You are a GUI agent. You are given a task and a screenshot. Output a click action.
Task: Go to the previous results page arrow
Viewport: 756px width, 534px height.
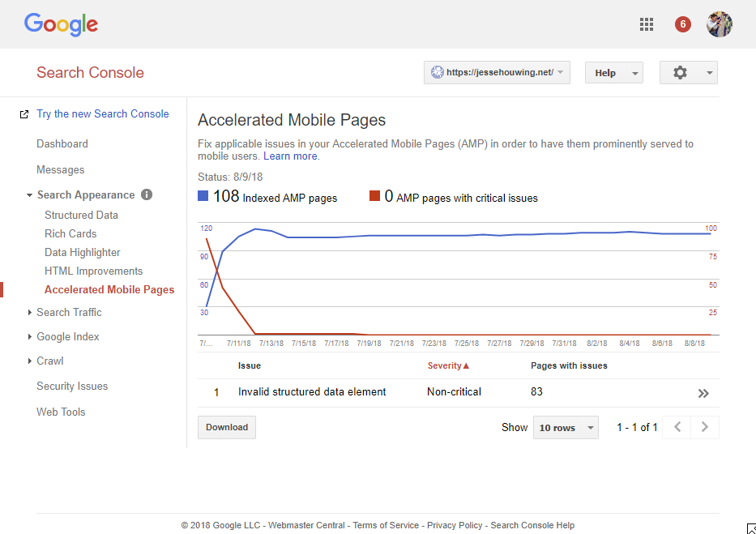coord(677,427)
